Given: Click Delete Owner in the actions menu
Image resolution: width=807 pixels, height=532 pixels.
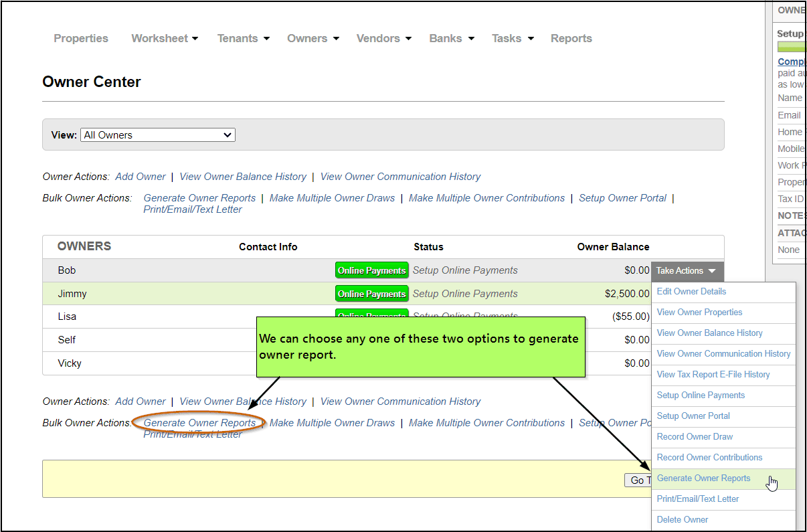Looking at the screenshot, I should [x=682, y=520].
